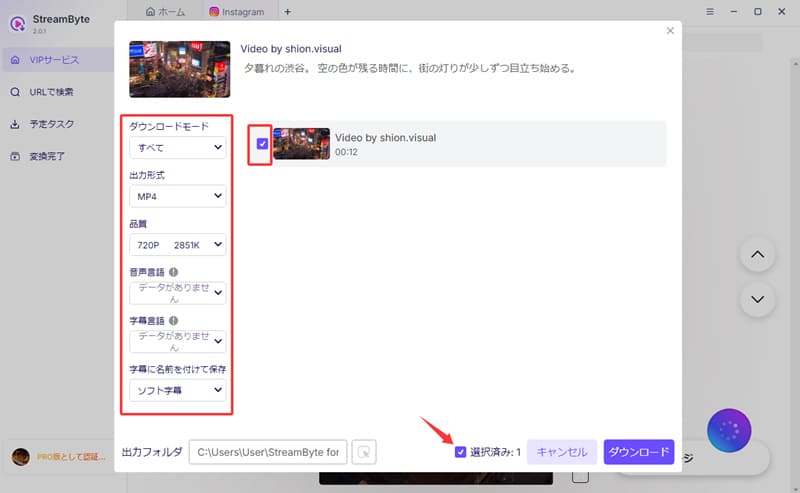The width and height of the screenshot is (800, 493).
Task: Open the 品質 dropdown showing 720P 2851K
Action: click(x=178, y=244)
